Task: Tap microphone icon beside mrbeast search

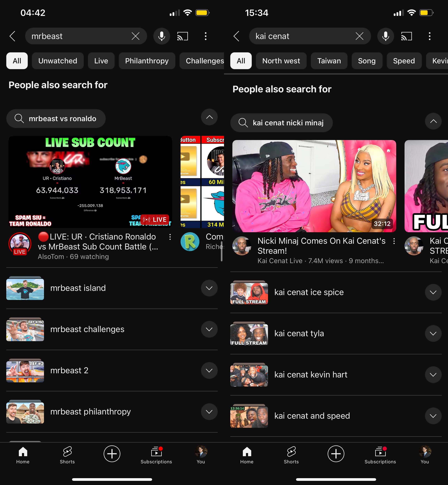Action: [x=162, y=36]
